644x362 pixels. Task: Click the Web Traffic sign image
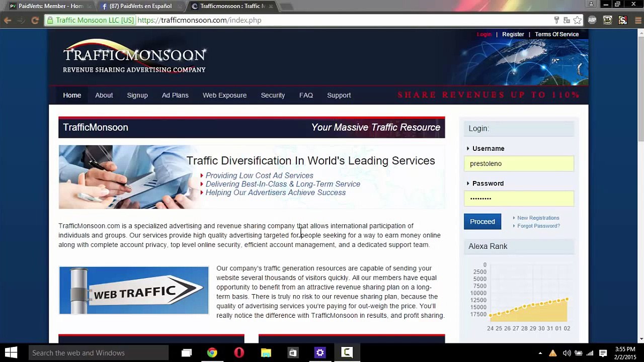tap(134, 290)
